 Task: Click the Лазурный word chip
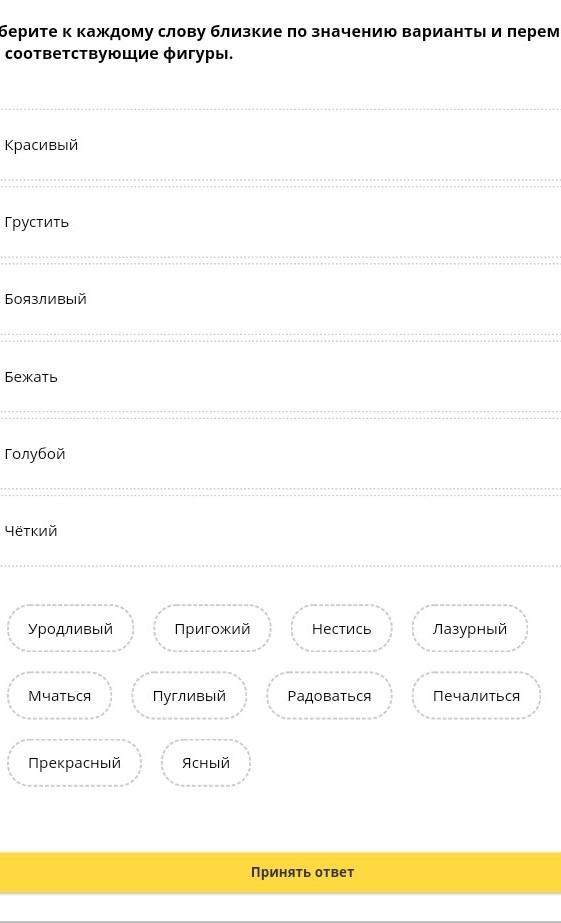pyautogui.click(x=470, y=628)
